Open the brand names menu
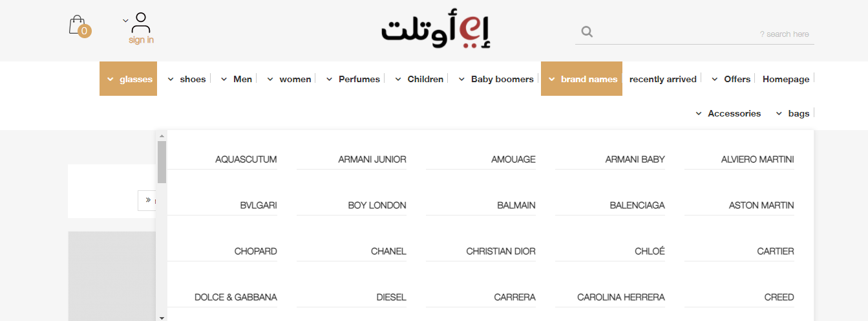The image size is (868, 321). pos(582,79)
